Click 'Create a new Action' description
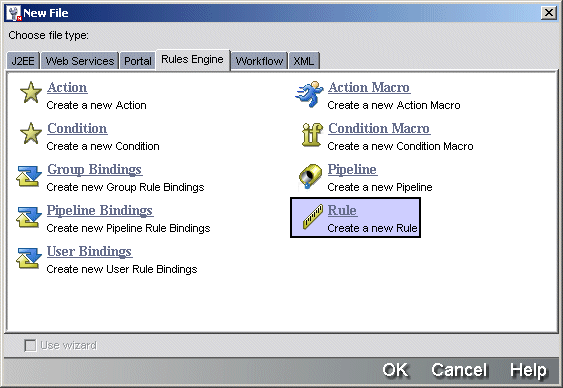 point(97,105)
